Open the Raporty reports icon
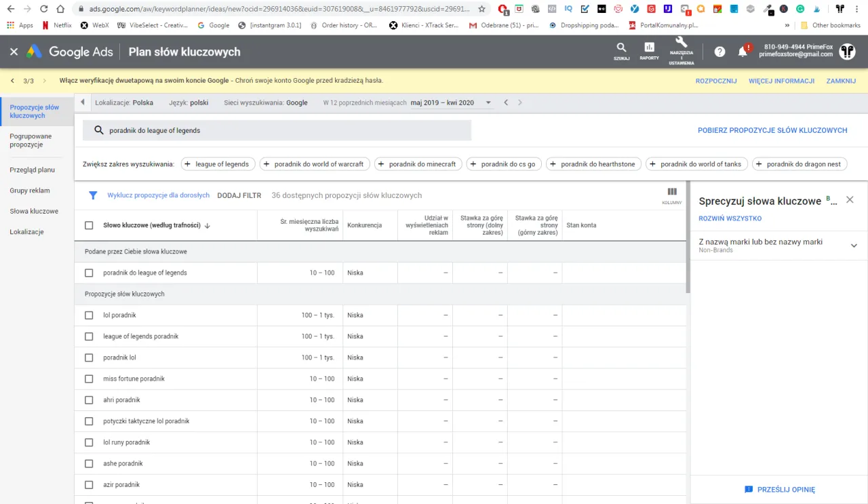The width and height of the screenshot is (868, 504). pyautogui.click(x=649, y=48)
